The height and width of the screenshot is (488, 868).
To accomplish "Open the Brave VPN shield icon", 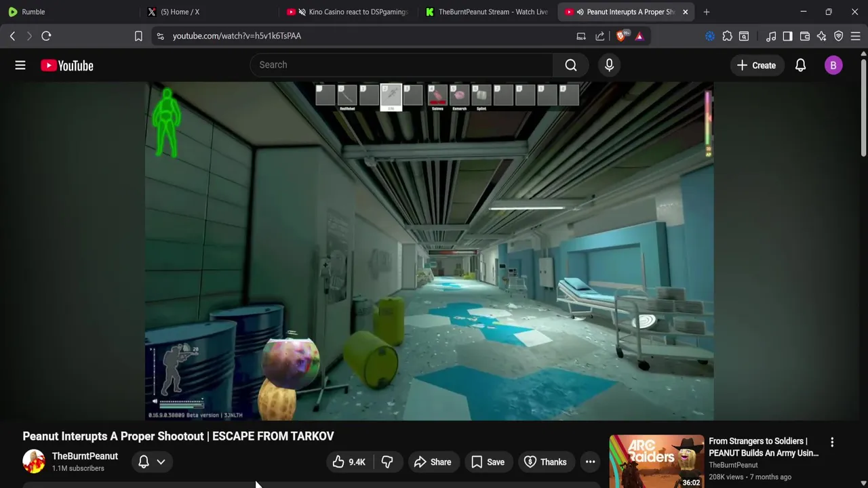I will point(839,36).
